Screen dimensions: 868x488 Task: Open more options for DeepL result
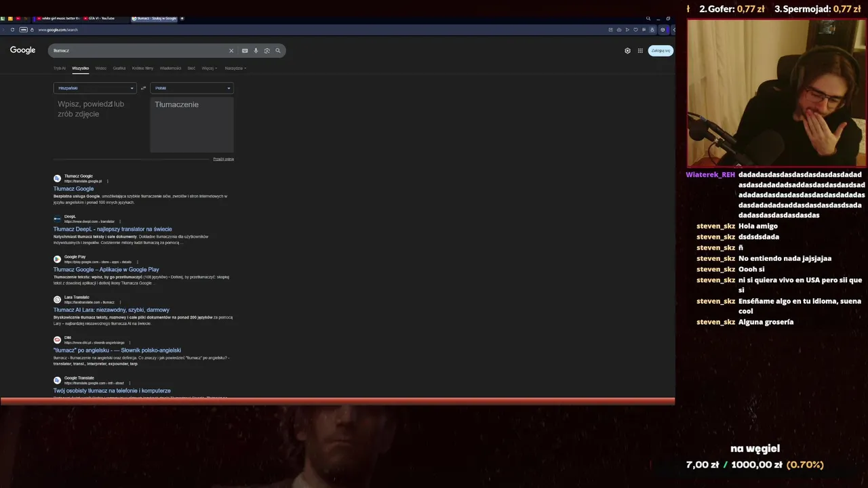coord(120,222)
